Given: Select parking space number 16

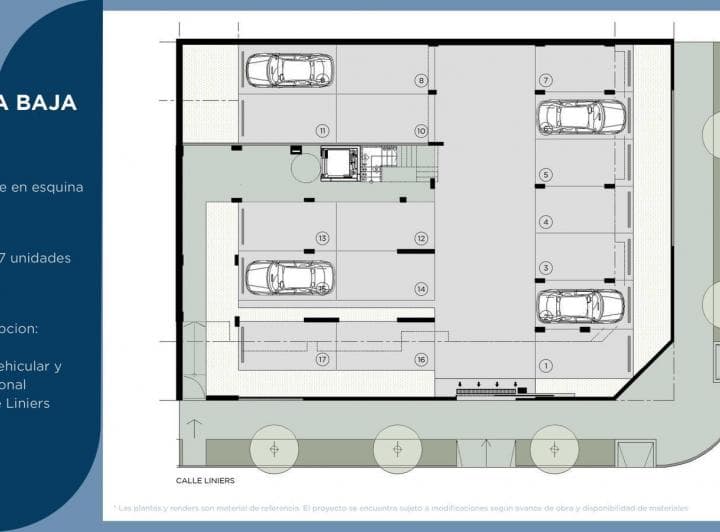Looking at the screenshot, I should 421,359.
